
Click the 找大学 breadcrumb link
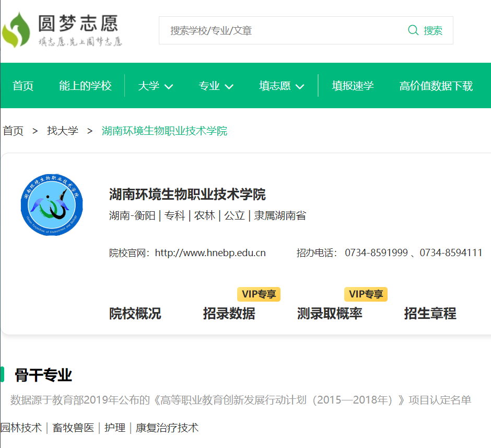[x=63, y=131]
